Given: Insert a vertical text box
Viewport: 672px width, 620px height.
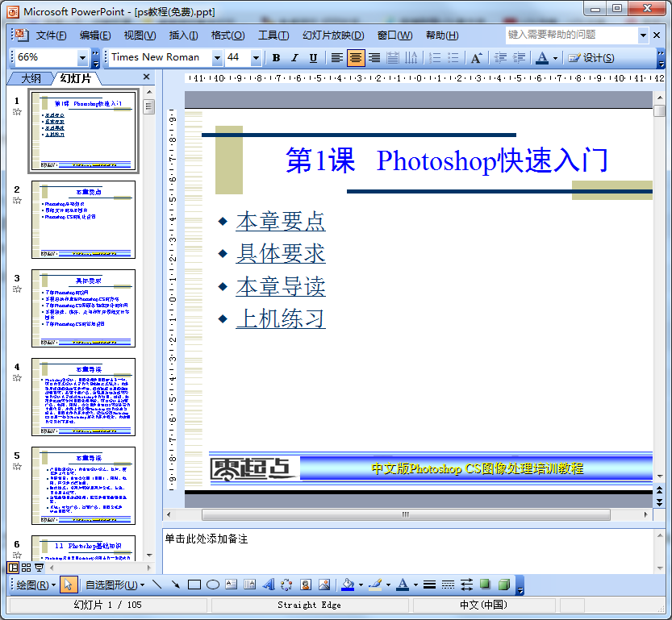Looking at the screenshot, I should [x=249, y=585].
